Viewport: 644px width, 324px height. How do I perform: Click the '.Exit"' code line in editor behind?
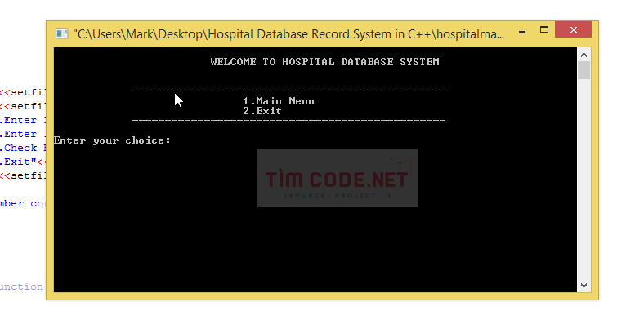[23, 162]
